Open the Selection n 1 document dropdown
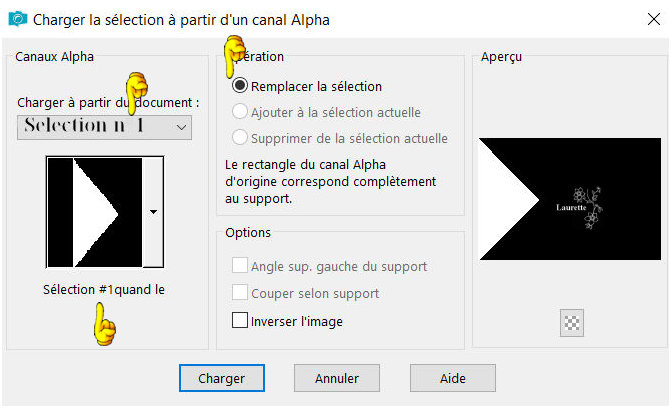Screen dimensions: 671x408 104,127
